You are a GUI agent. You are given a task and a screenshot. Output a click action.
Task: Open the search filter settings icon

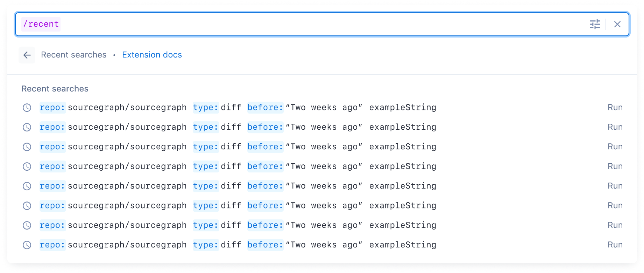[x=595, y=24]
